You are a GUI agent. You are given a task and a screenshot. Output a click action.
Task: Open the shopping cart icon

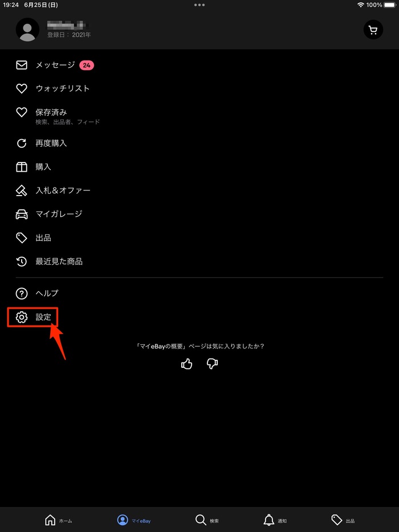(x=373, y=30)
